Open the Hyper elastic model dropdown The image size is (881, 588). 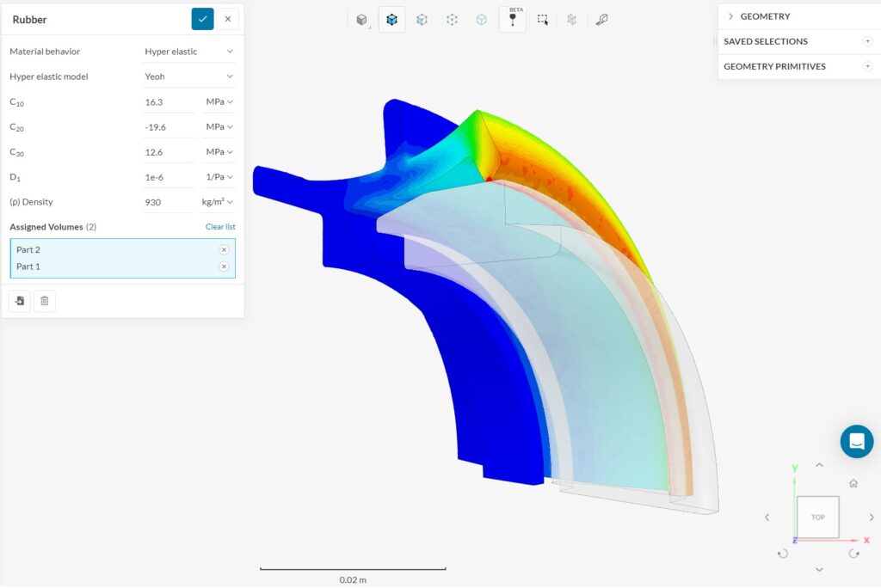pyautogui.click(x=189, y=76)
